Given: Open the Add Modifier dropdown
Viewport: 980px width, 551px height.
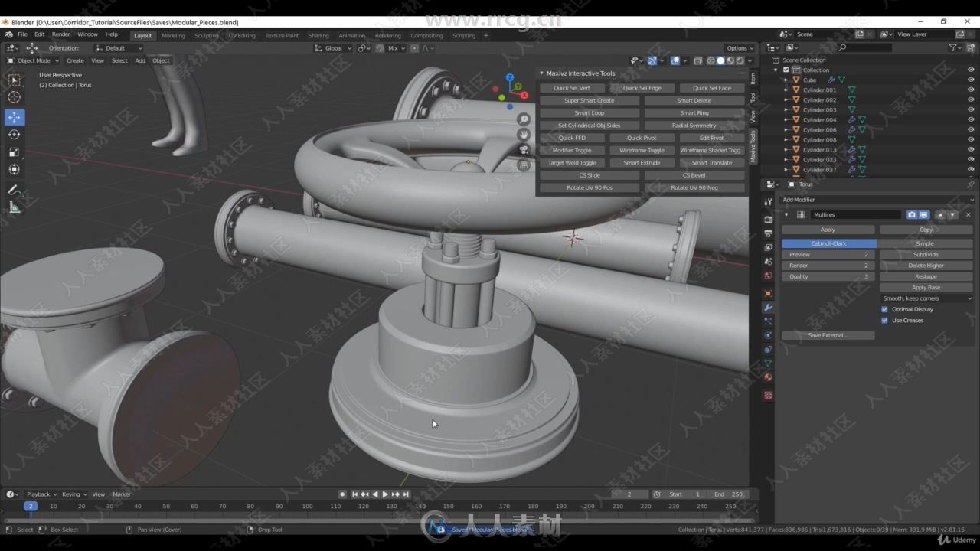Looking at the screenshot, I should pos(877,200).
